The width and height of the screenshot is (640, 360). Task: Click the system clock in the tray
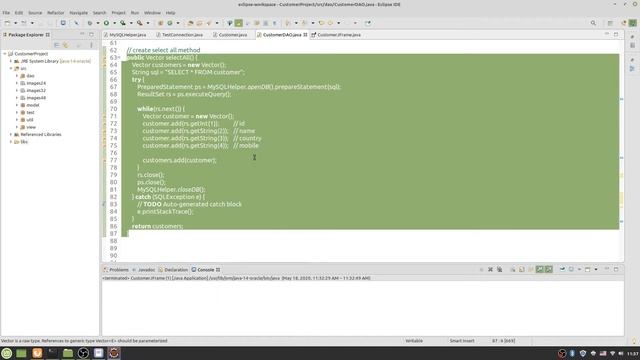tap(633, 353)
